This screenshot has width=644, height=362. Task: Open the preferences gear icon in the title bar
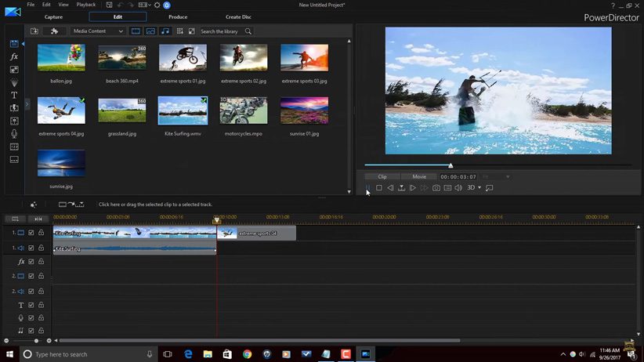point(157,5)
